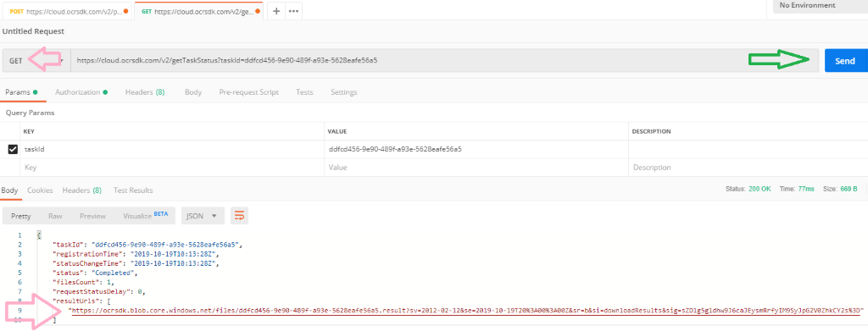The image size is (868, 331).
Task: Send the request
Action: pyautogui.click(x=845, y=61)
